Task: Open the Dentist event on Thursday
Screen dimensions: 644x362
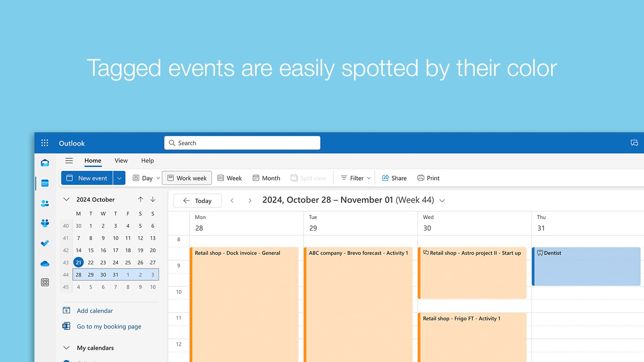Action: 586,266
